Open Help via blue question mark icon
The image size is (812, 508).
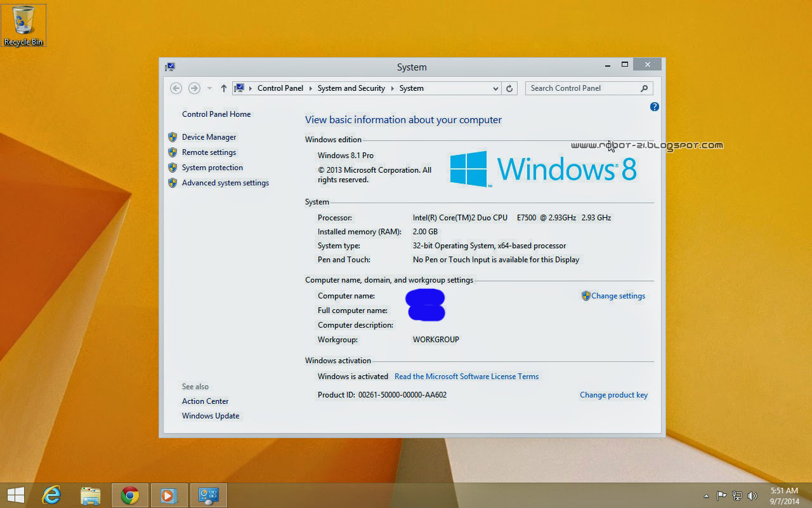click(x=655, y=107)
